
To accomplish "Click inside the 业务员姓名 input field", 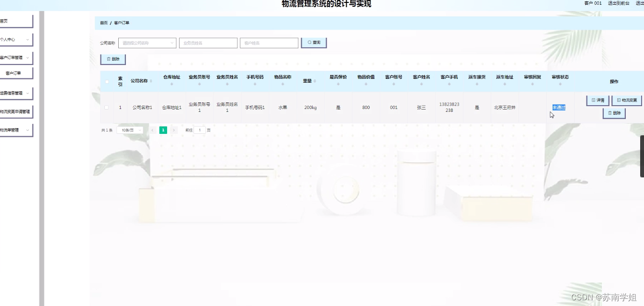I will coord(208,43).
